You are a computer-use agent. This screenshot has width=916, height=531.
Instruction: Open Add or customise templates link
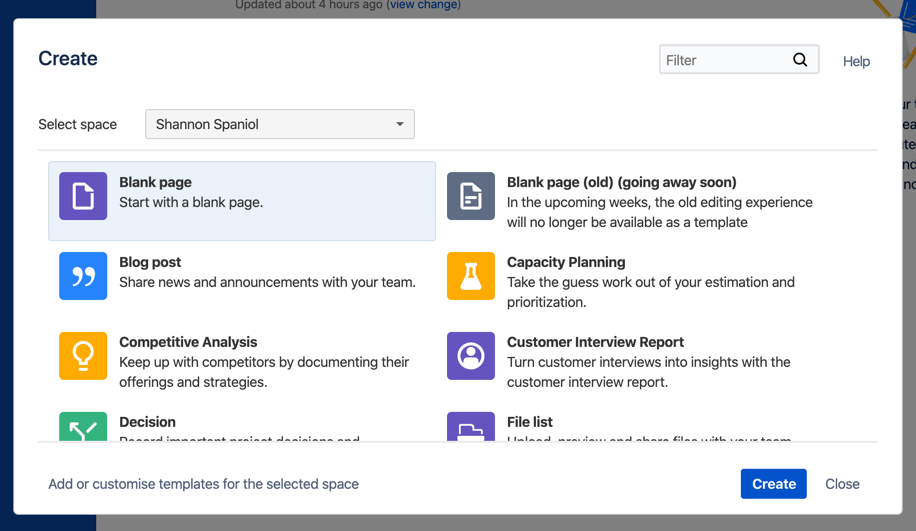point(203,484)
